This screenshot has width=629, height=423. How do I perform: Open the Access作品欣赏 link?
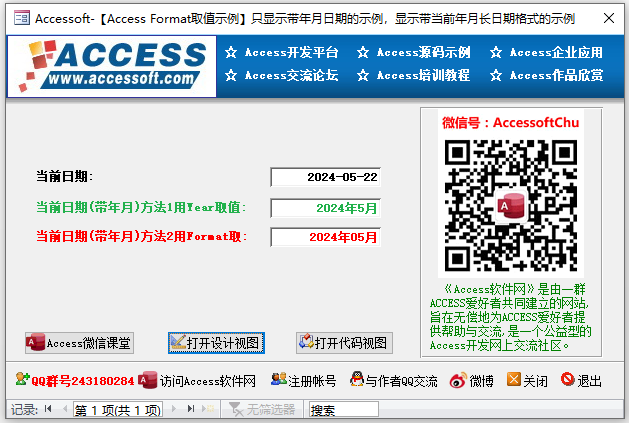click(x=556, y=75)
